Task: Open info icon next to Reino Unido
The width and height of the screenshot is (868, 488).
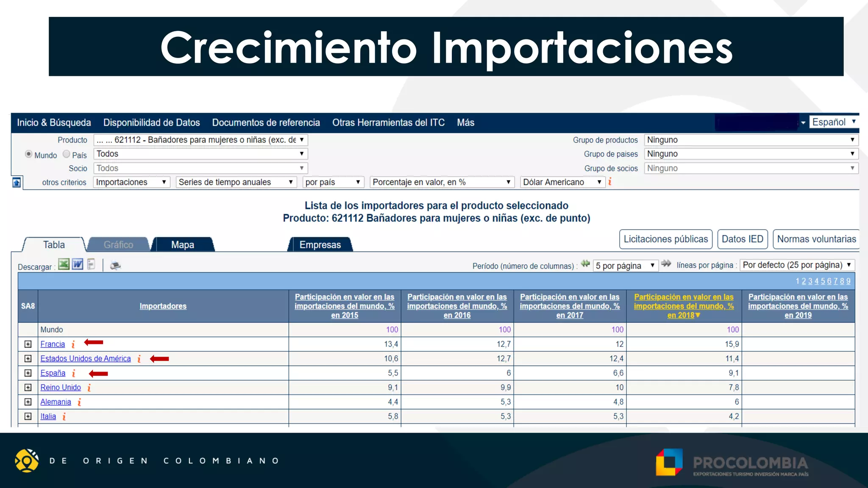Action: coord(89,388)
